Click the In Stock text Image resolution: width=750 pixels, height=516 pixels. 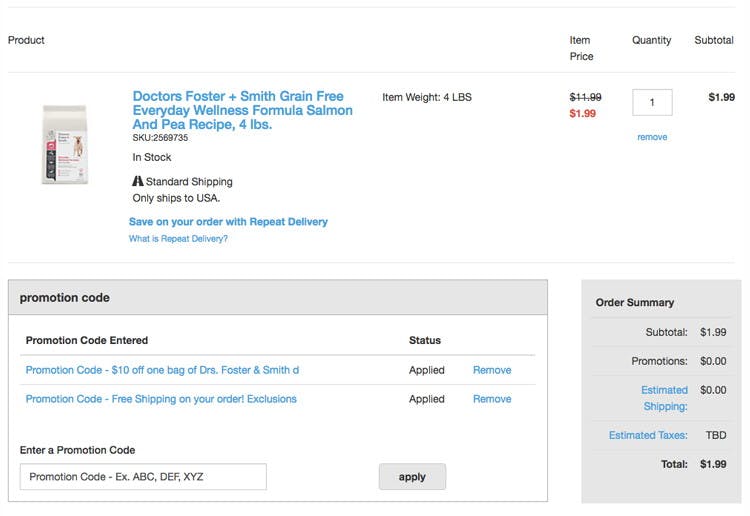(152, 157)
